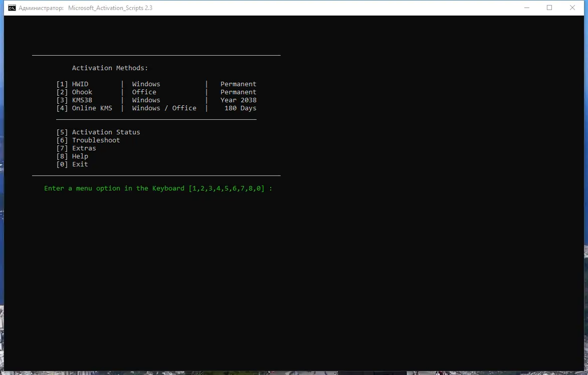The width and height of the screenshot is (588, 375).
Task: Click the "180 Days" value
Action: [241, 108]
